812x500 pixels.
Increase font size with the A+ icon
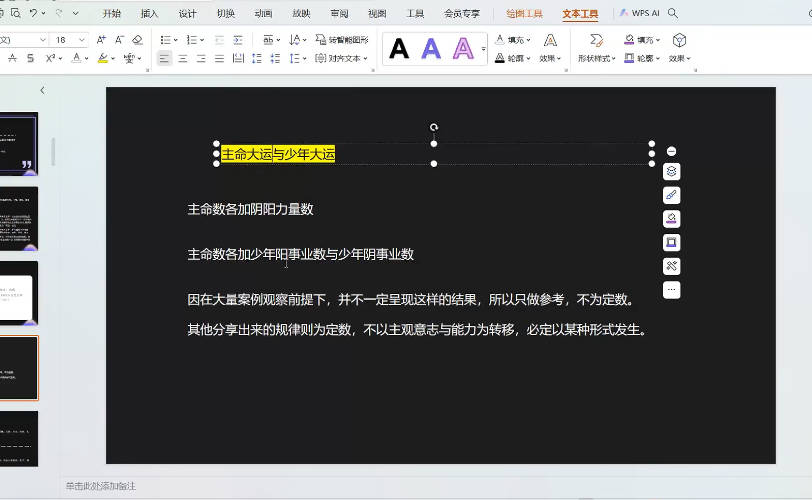click(101, 40)
